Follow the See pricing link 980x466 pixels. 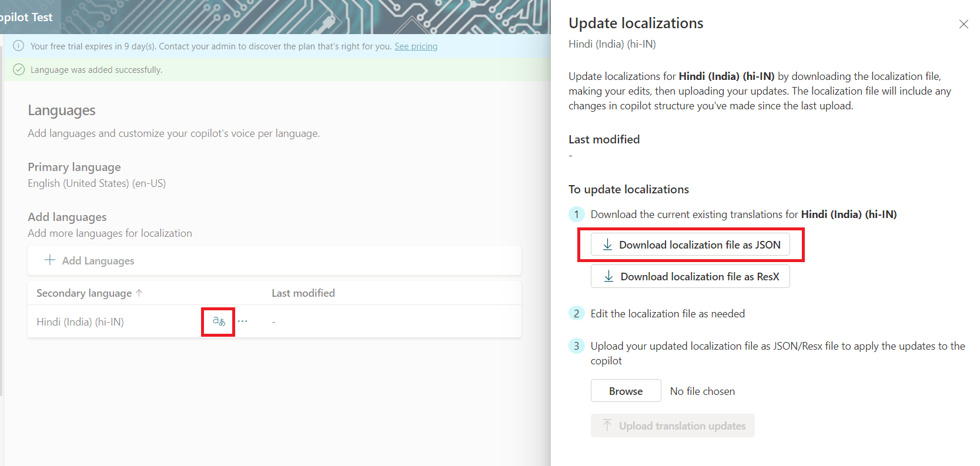pos(416,46)
